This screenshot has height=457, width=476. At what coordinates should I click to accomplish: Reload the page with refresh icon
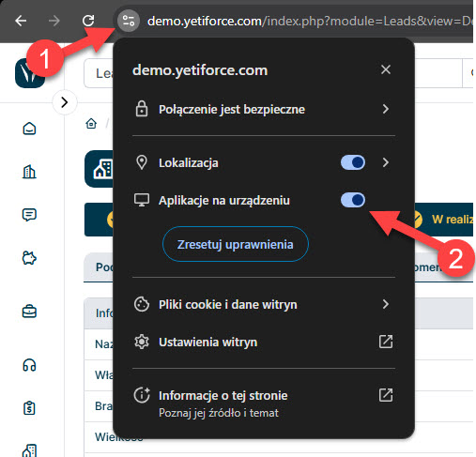[88, 21]
